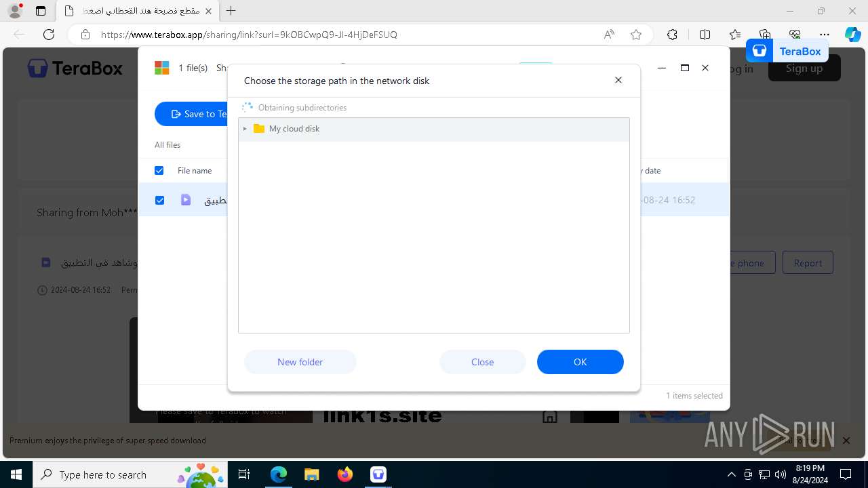Image resolution: width=868 pixels, height=488 pixels.
Task: Open a new browser tab
Action: [x=231, y=11]
